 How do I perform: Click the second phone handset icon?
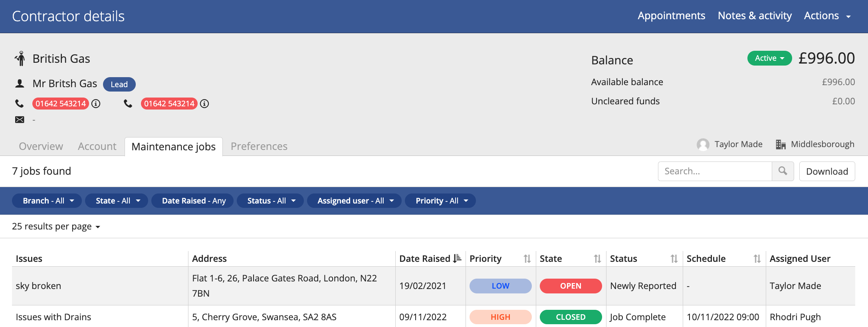128,104
